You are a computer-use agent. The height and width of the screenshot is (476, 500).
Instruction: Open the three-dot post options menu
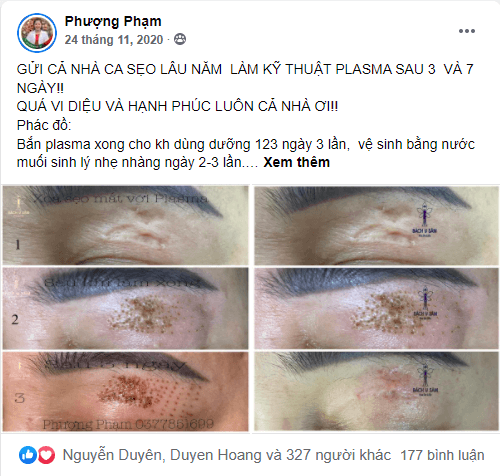(x=467, y=31)
